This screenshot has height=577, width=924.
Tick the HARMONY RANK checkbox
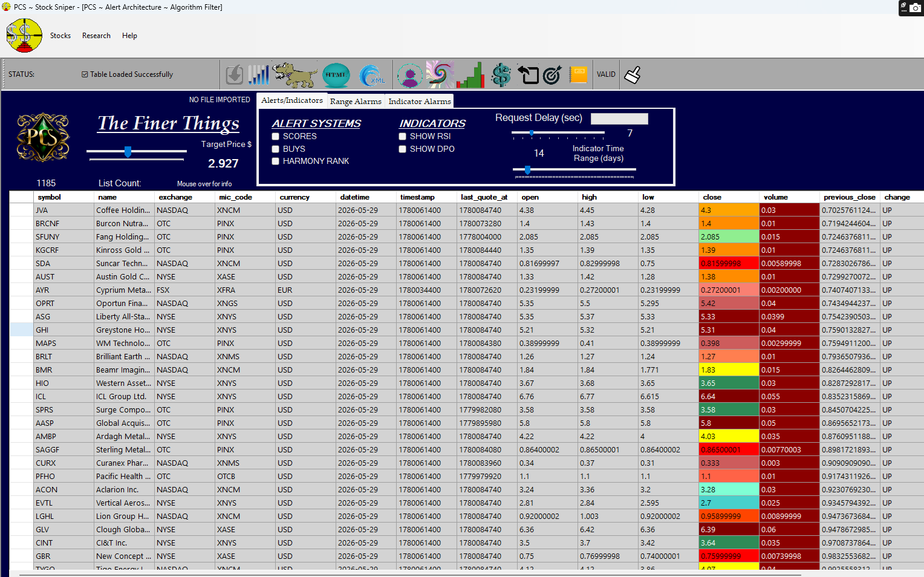[x=275, y=161]
